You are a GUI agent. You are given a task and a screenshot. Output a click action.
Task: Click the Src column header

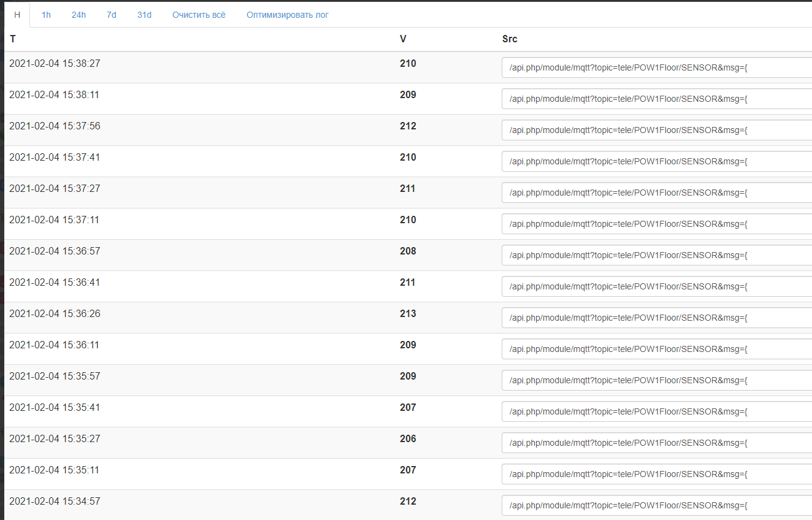tap(510, 39)
